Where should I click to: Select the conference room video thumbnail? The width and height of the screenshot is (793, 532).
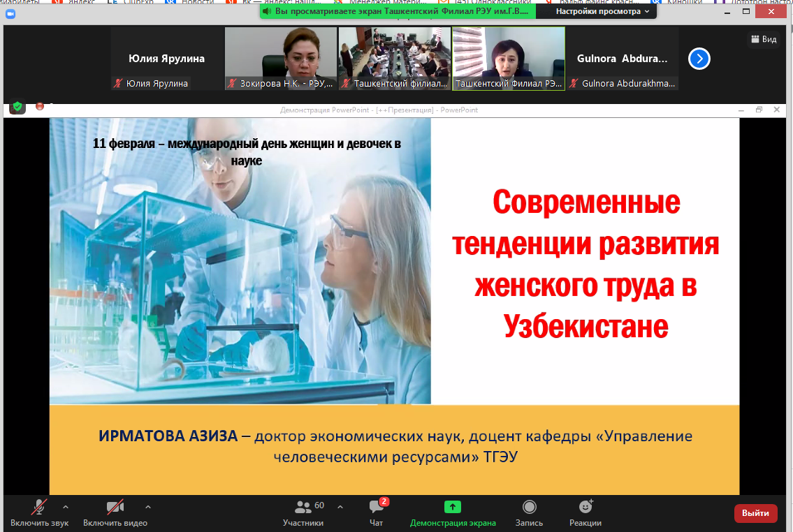pyautogui.click(x=395, y=59)
